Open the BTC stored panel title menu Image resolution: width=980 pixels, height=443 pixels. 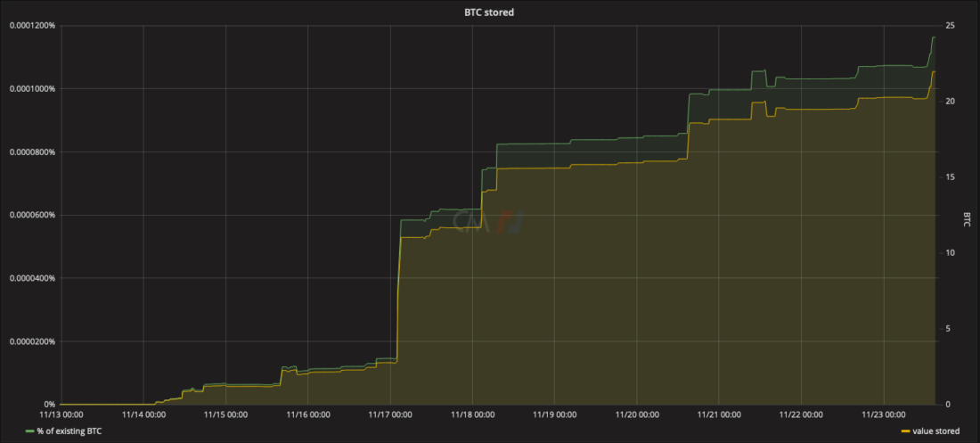[489, 12]
